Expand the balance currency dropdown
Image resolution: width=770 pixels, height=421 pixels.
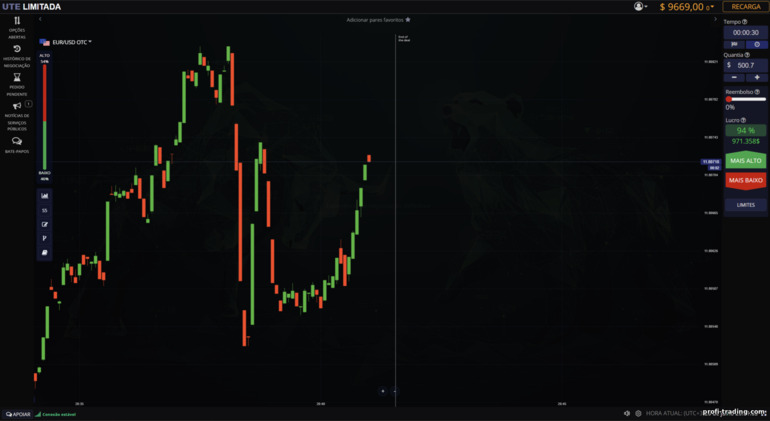(712, 7)
